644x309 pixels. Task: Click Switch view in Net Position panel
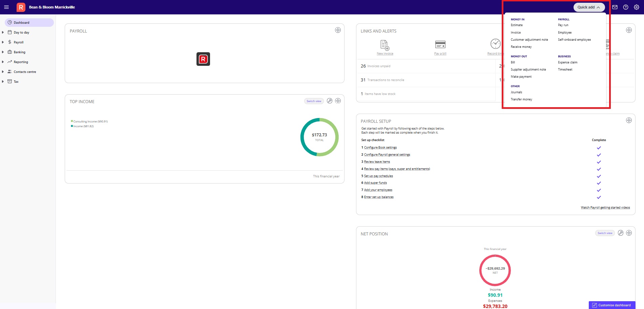[605, 233]
